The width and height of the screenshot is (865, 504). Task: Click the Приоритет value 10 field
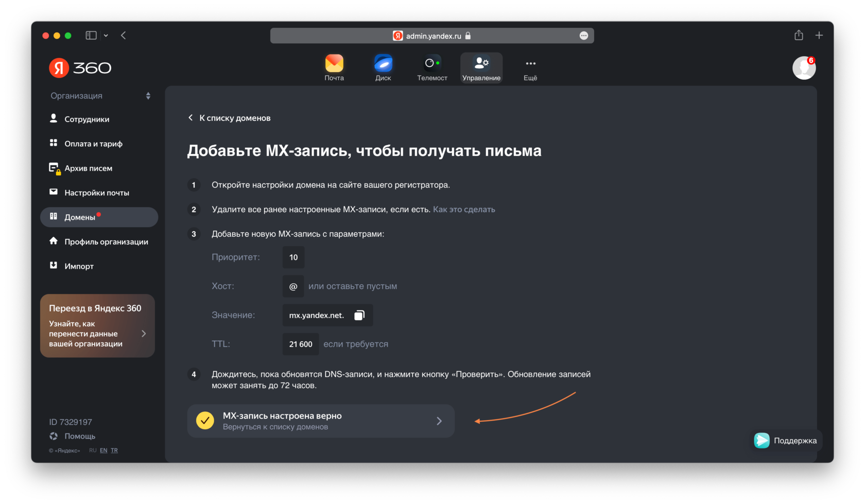click(293, 257)
